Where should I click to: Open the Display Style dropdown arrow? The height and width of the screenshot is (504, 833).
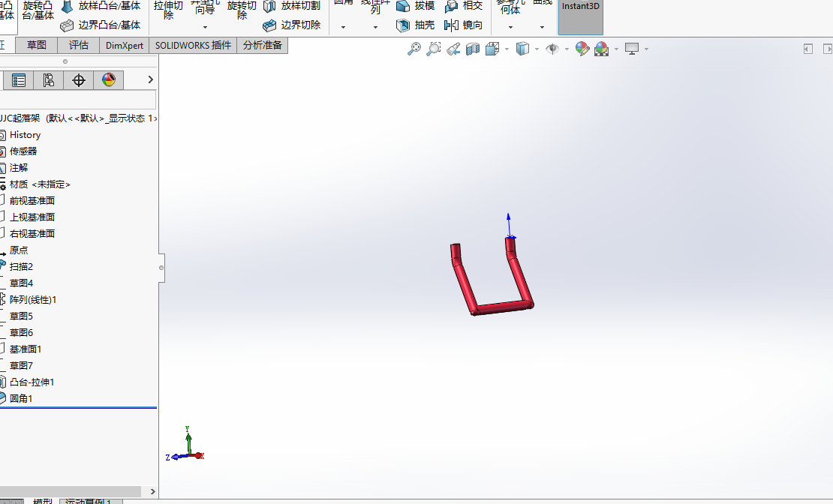coord(537,49)
